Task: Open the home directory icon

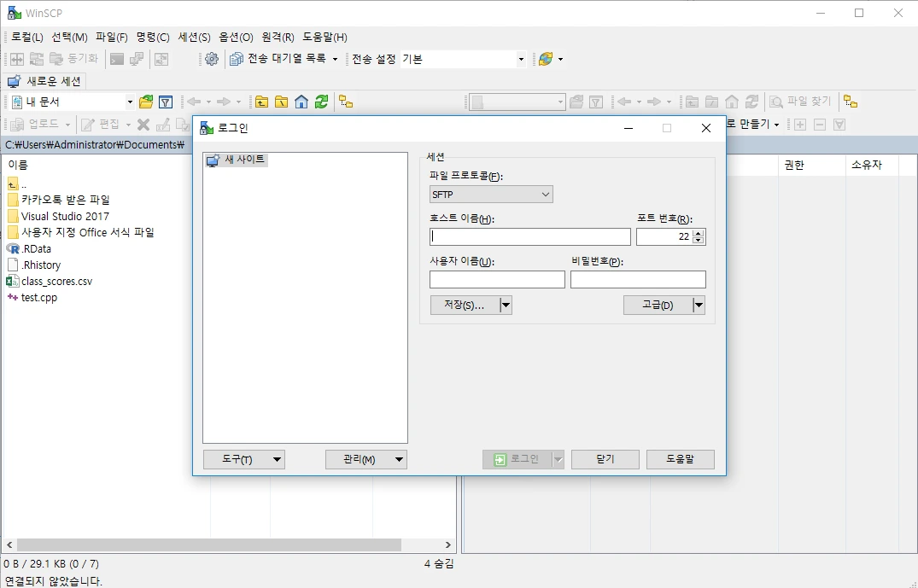Action: tap(303, 102)
